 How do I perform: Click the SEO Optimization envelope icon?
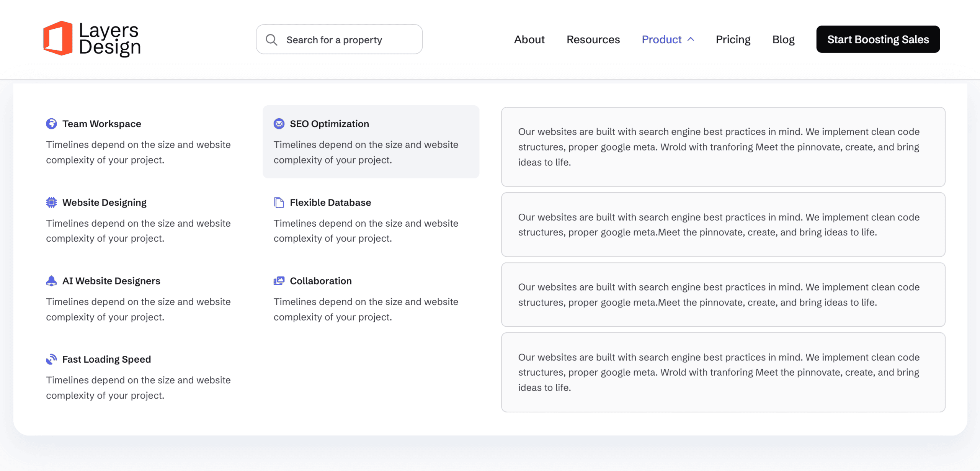coord(279,124)
